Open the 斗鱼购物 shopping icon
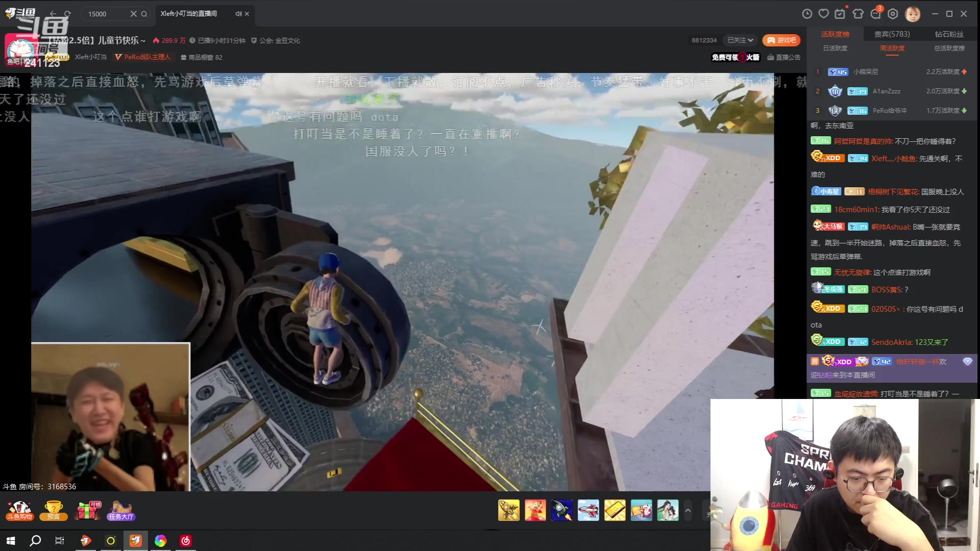The image size is (980, 551). [x=20, y=510]
